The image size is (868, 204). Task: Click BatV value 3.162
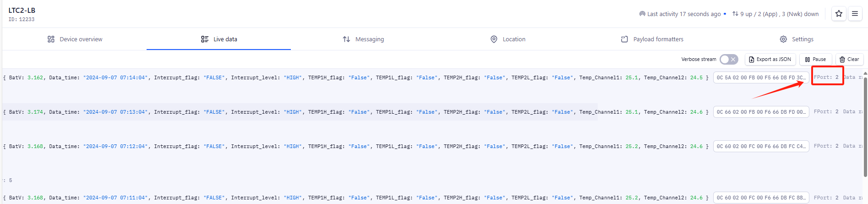pyautogui.click(x=35, y=78)
